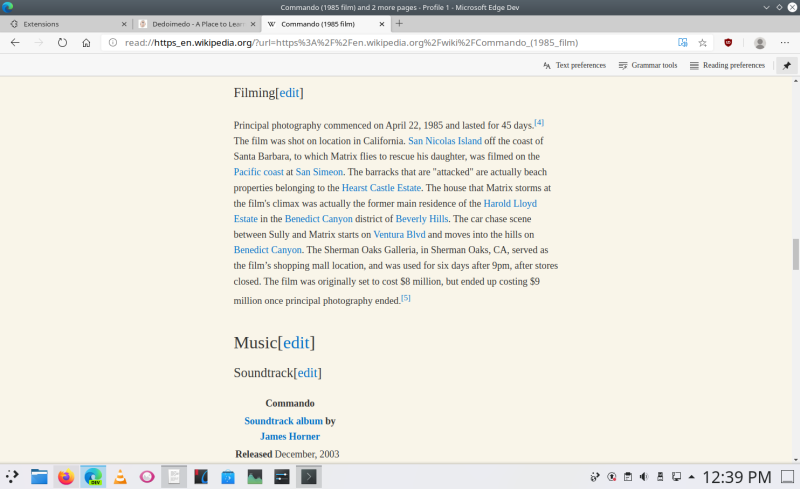Click the 12:39 PM clock
The height and width of the screenshot is (489, 800).
click(737, 477)
